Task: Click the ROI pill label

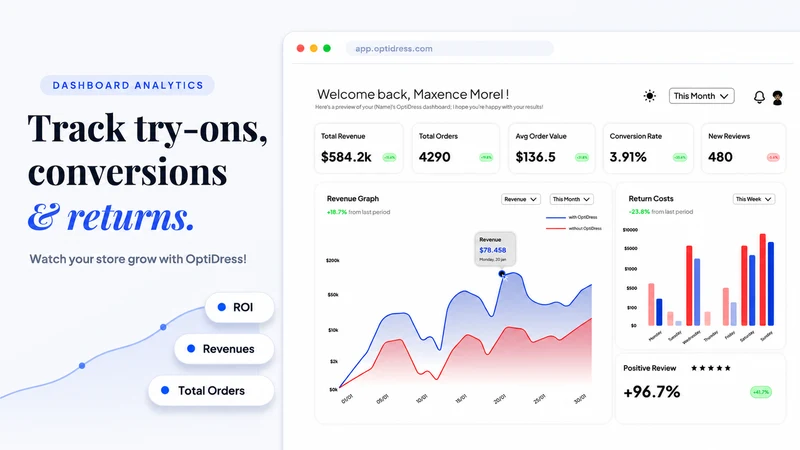Action: point(239,307)
